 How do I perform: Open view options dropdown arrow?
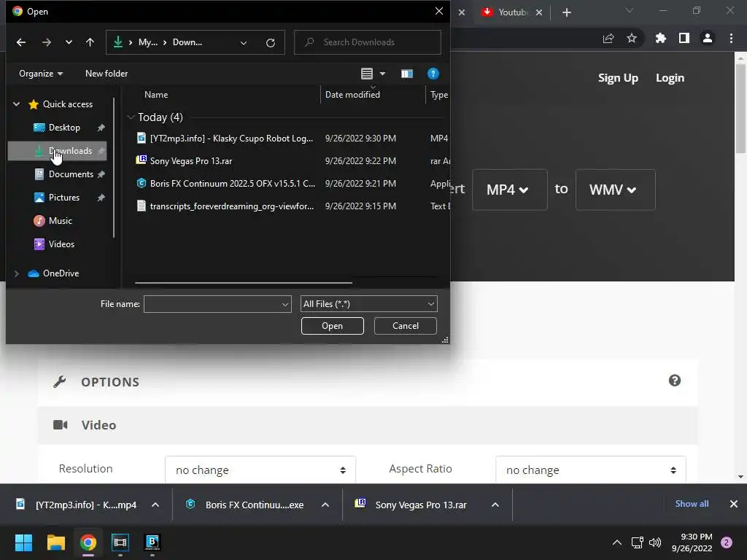click(x=382, y=74)
